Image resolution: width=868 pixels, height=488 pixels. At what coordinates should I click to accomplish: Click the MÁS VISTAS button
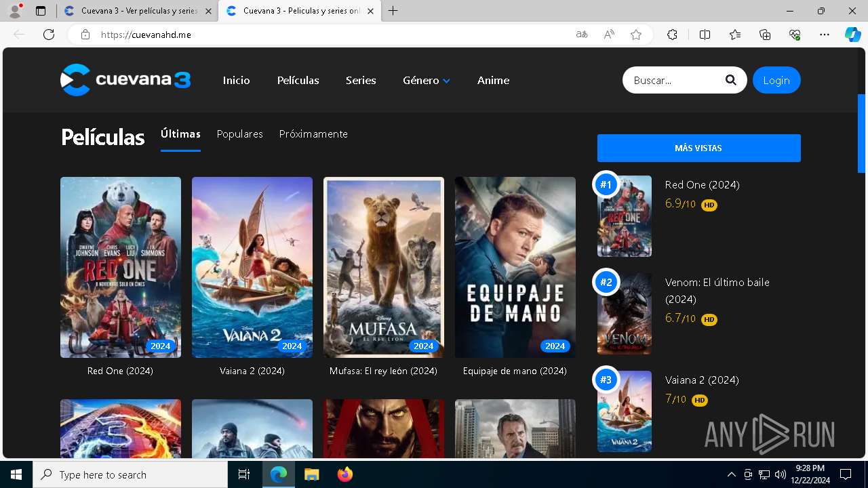(x=698, y=148)
